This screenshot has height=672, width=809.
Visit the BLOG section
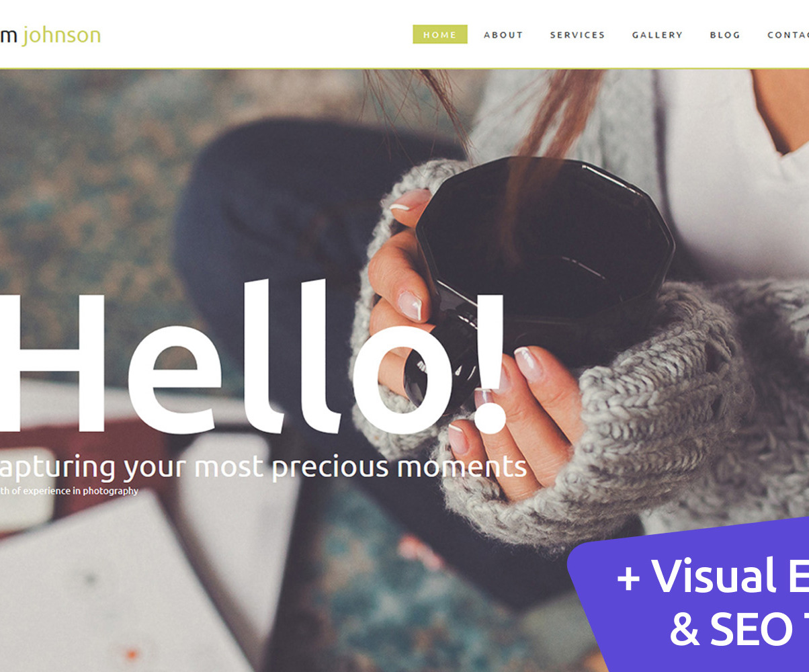(x=725, y=35)
